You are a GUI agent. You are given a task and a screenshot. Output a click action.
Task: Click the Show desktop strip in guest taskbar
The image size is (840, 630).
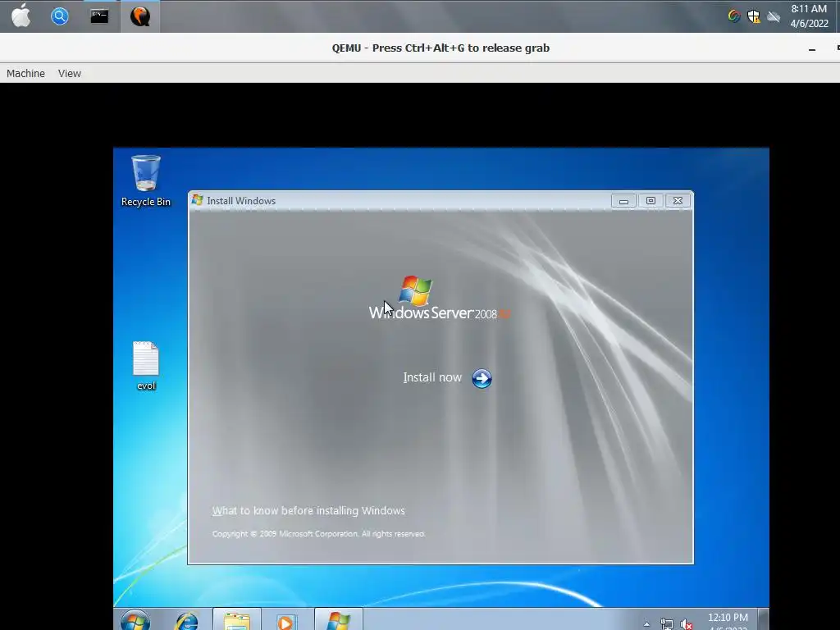764,619
